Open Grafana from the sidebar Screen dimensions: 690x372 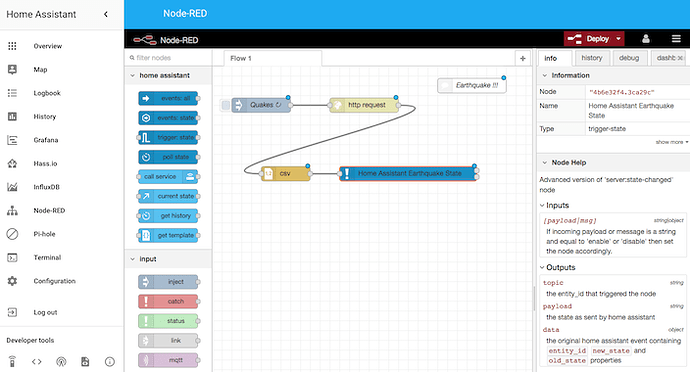pos(46,140)
